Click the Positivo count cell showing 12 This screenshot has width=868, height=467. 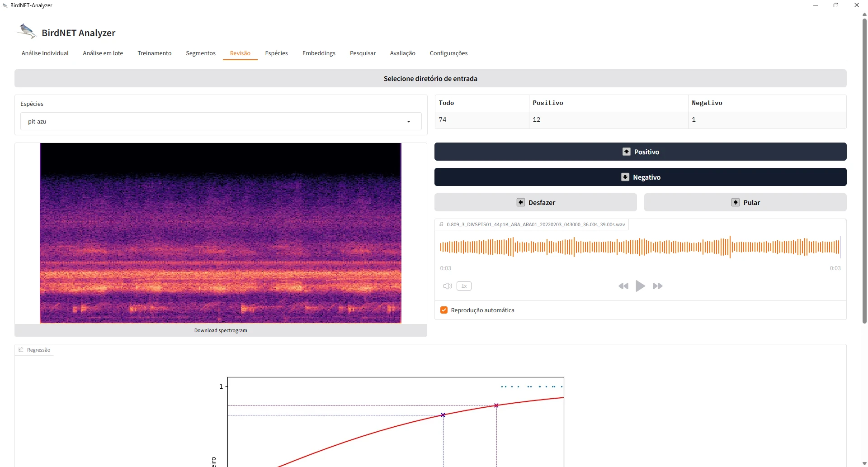pyautogui.click(x=609, y=119)
